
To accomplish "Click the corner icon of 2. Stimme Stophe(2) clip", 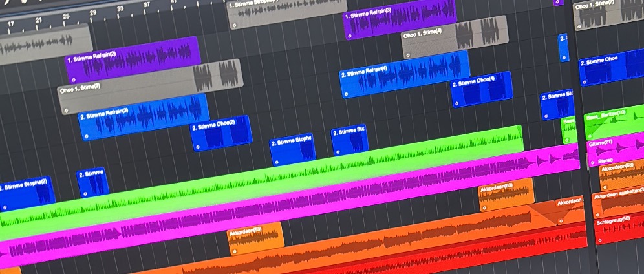I will (x=4, y=207).
